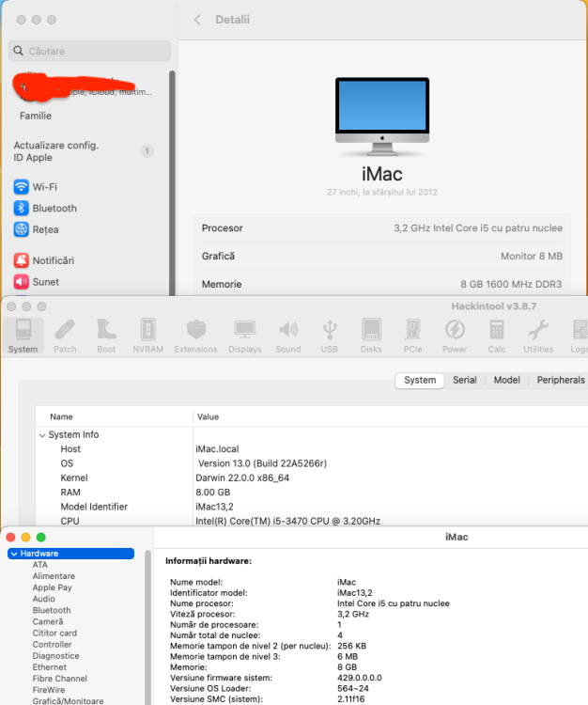Click the Value column header in Hackintool
This screenshot has height=705, width=588.
pyautogui.click(x=208, y=416)
